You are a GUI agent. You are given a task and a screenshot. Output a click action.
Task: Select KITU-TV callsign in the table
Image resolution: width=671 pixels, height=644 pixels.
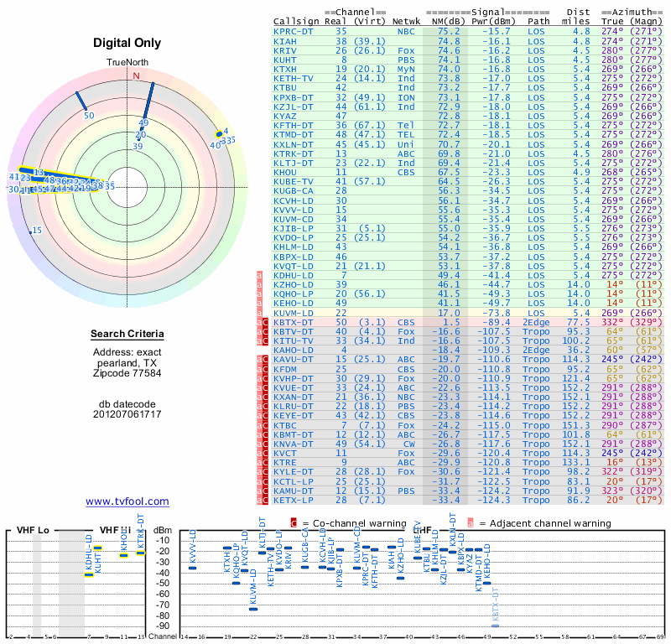(x=293, y=341)
